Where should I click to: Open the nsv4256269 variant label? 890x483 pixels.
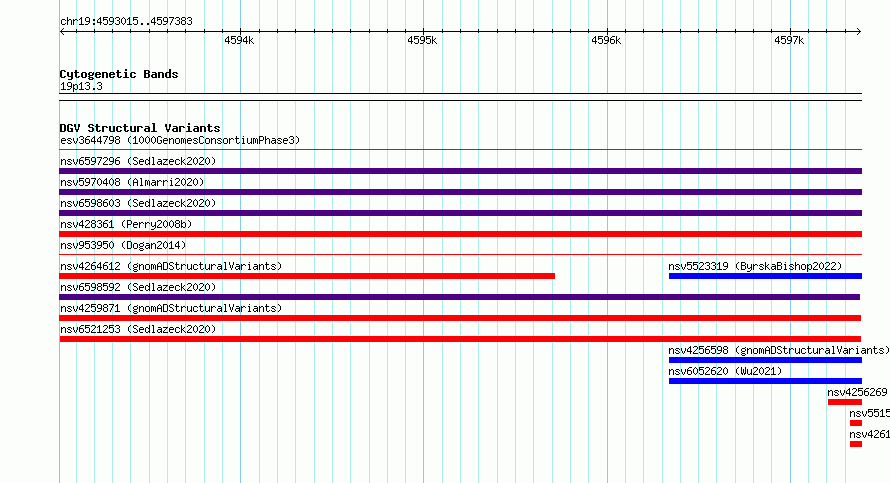coord(857,392)
